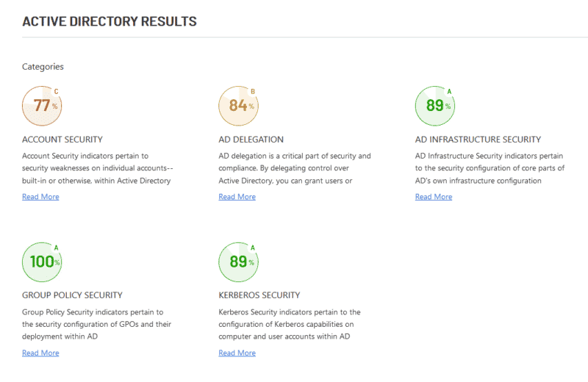The height and width of the screenshot is (382, 588).
Task: Open Read More under Group Policy Security
Action: (40, 353)
